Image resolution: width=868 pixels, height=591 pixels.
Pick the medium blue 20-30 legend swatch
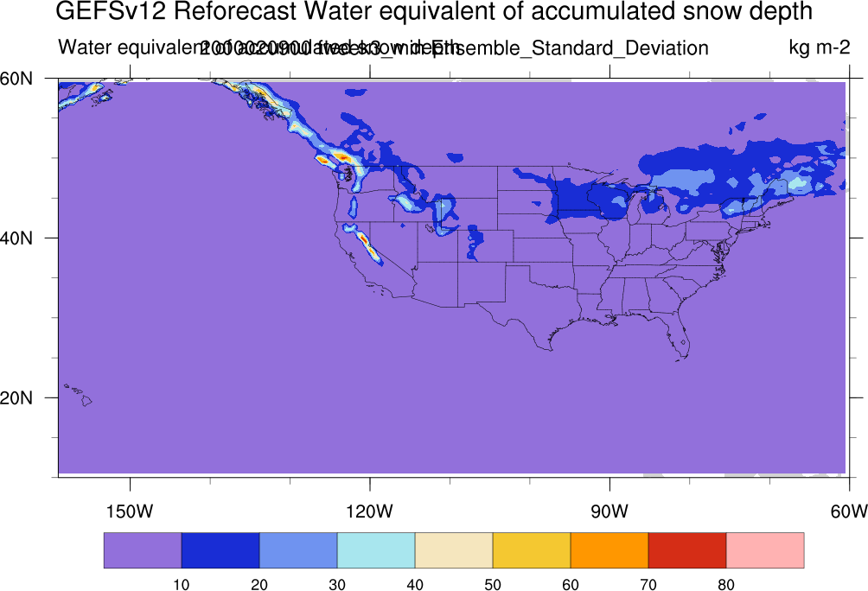point(298,550)
